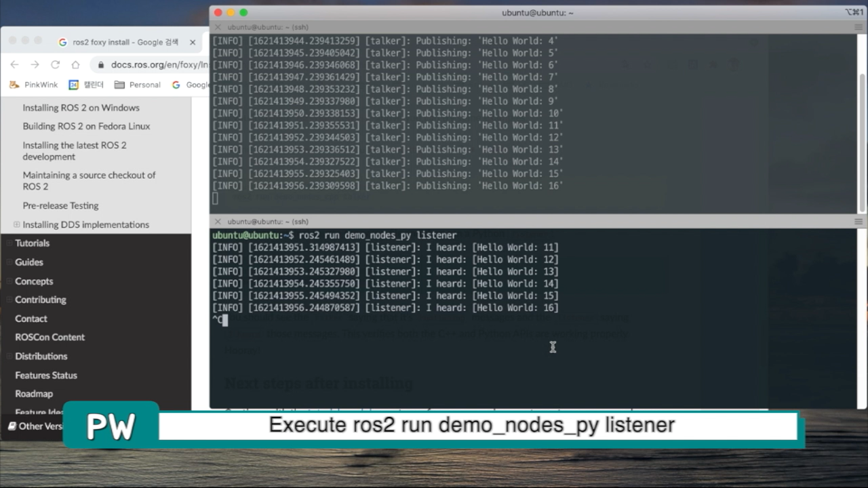This screenshot has width=868, height=488.
Task: Focus the bottom pane title 'ubuntu@ubuntu: ~ (ssh)'
Action: click(x=268, y=222)
